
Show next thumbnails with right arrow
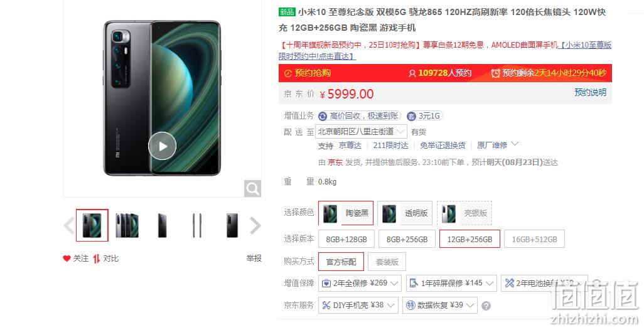pyautogui.click(x=255, y=225)
